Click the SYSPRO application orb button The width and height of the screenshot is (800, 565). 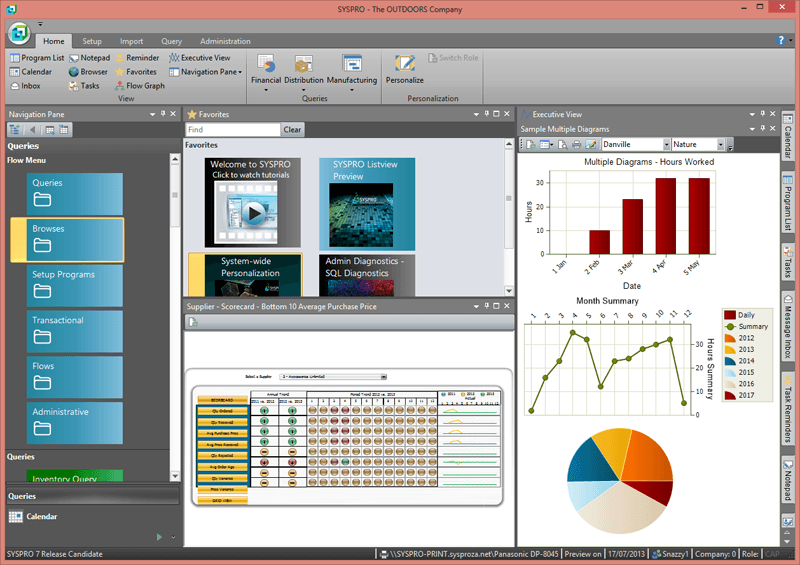coord(17,31)
